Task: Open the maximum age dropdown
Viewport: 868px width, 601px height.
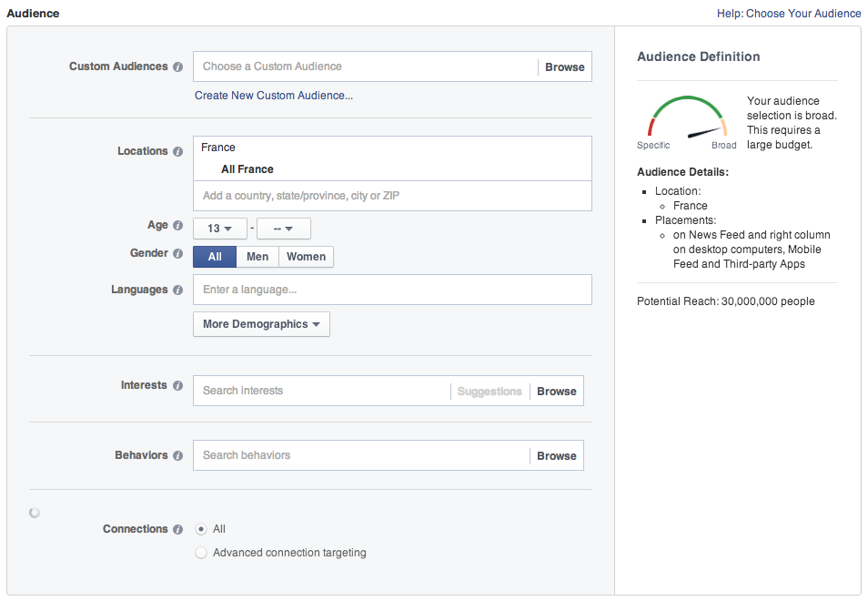Action: [284, 229]
